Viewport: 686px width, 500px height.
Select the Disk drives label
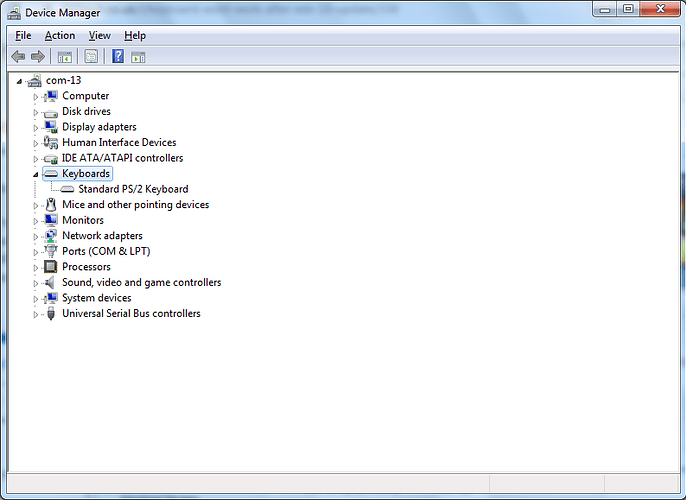click(86, 112)
